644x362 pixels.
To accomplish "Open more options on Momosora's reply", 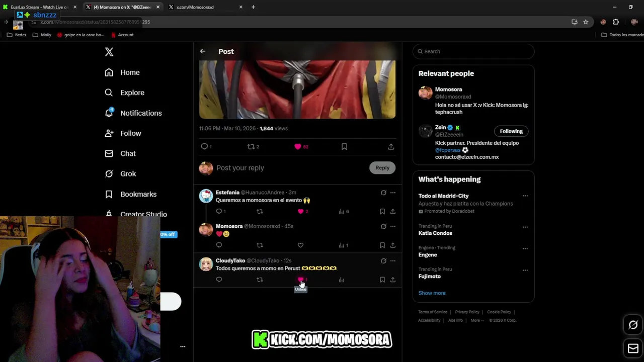I will [393, 226].
